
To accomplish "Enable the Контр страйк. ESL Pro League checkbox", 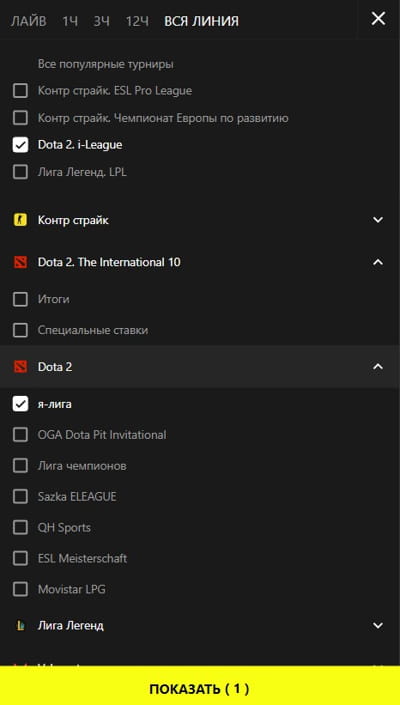I will pos(20,91).
